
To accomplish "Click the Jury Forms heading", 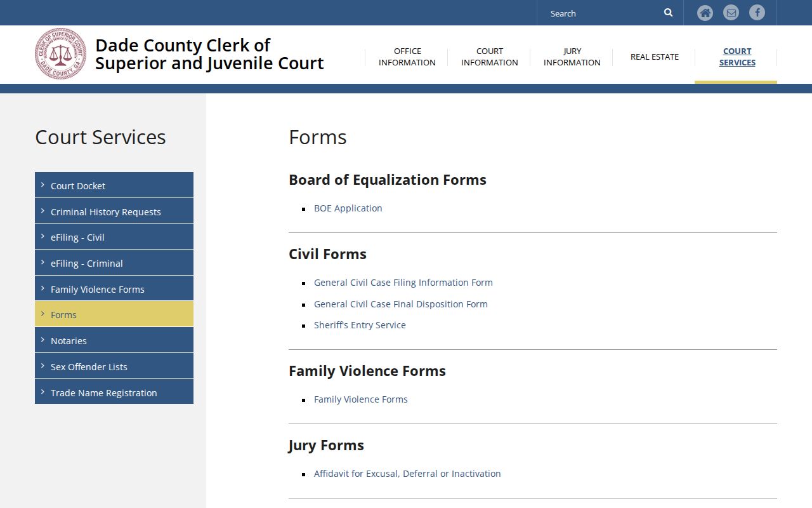I will 326,445.
